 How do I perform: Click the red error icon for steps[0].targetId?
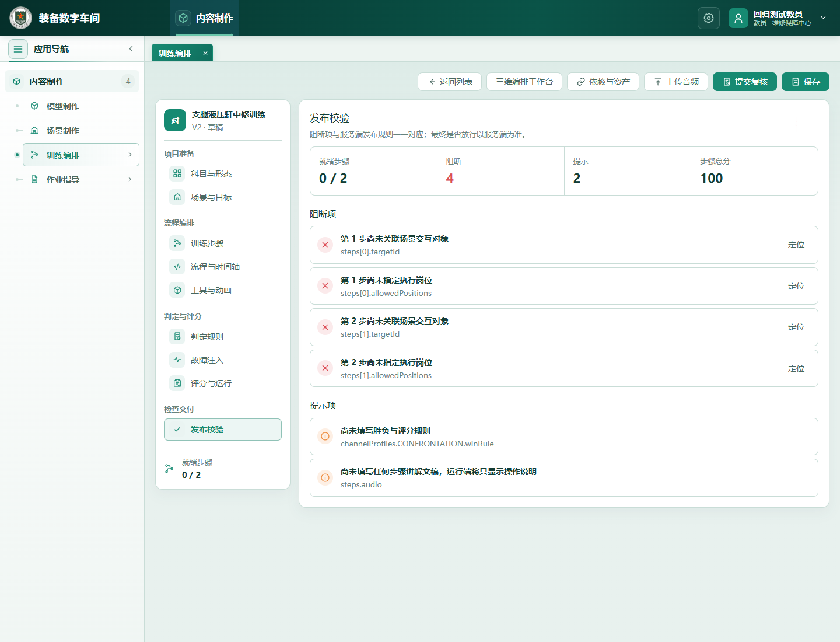tap(325, 245)
